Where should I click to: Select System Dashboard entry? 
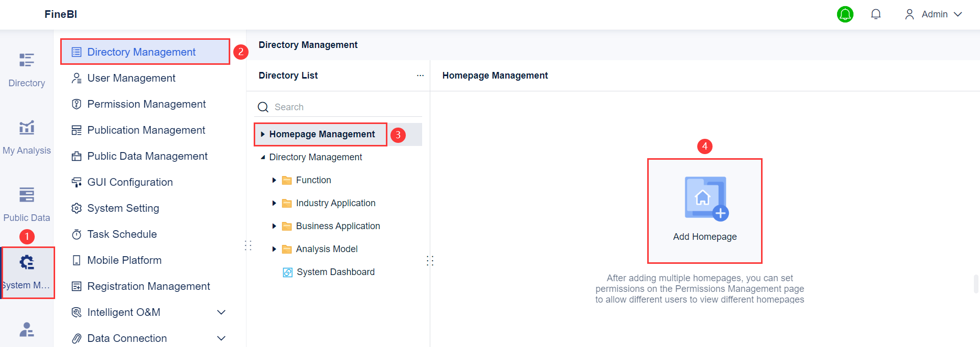[335, 272]
